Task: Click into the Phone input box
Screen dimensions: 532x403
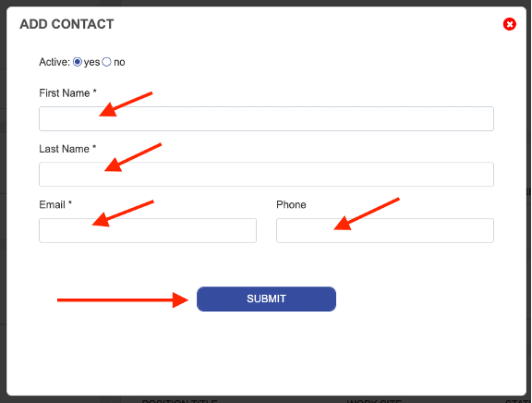Action: tap(385, 230)
